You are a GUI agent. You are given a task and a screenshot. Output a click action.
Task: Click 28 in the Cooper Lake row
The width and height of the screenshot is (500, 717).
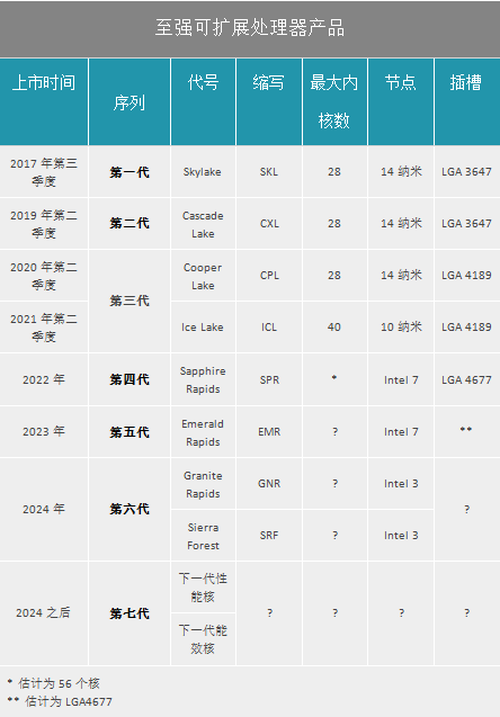334,275
